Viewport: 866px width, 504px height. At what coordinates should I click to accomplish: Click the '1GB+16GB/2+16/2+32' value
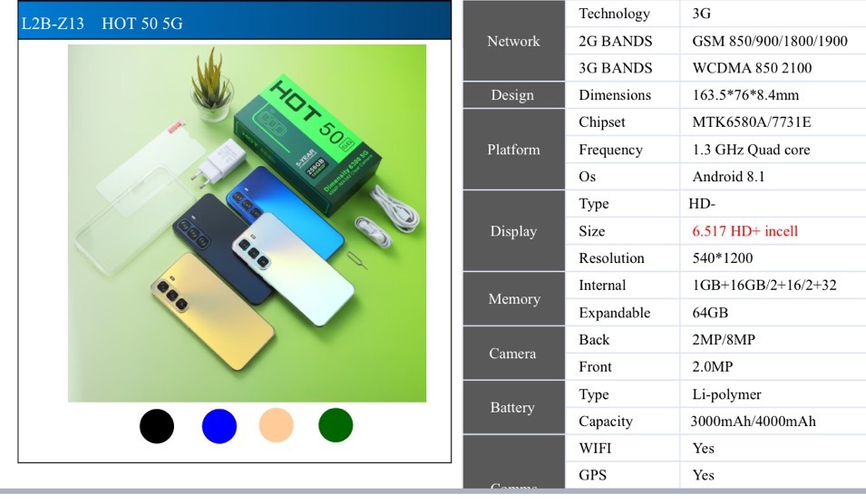pos(764,285)
